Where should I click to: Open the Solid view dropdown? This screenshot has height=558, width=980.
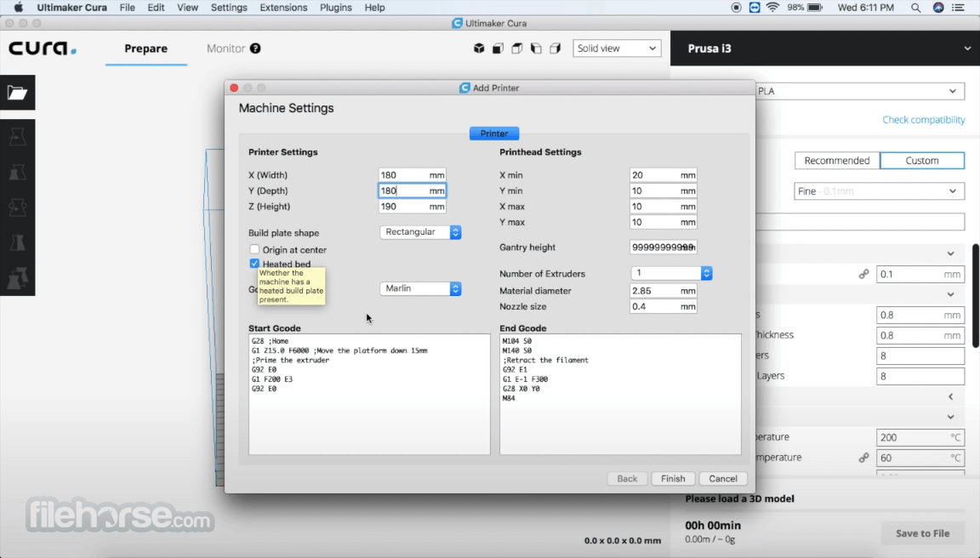[x=617, y=48]
